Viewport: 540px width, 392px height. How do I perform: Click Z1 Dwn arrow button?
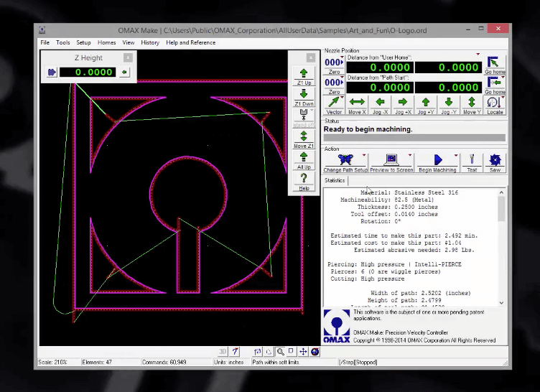[x=304, y=98]
